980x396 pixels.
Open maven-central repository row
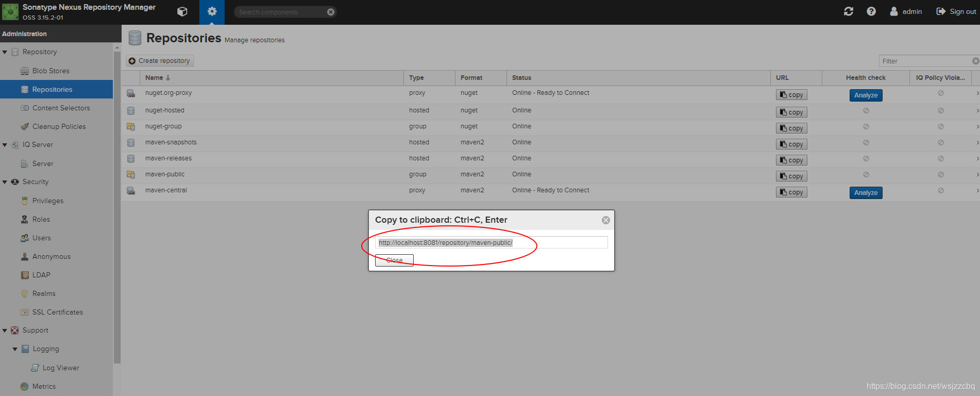pyautogui.click(x=550, y=192)
